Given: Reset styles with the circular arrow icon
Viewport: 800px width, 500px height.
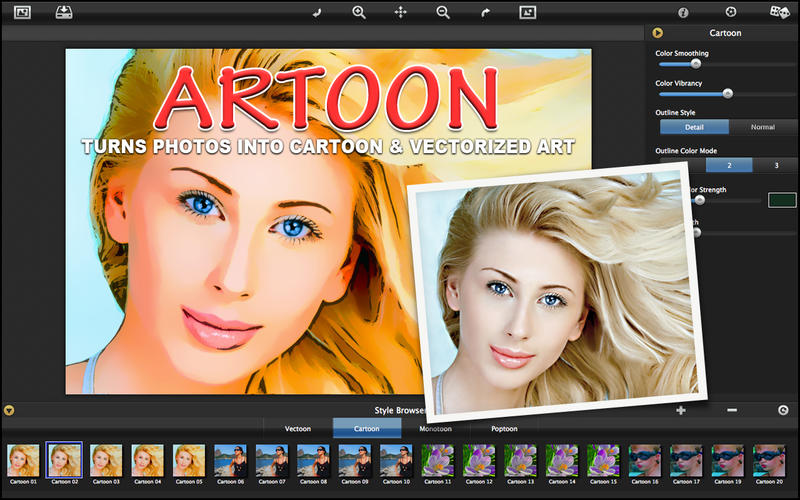Looking at the screenshot, I should click(x=783, y=410).
